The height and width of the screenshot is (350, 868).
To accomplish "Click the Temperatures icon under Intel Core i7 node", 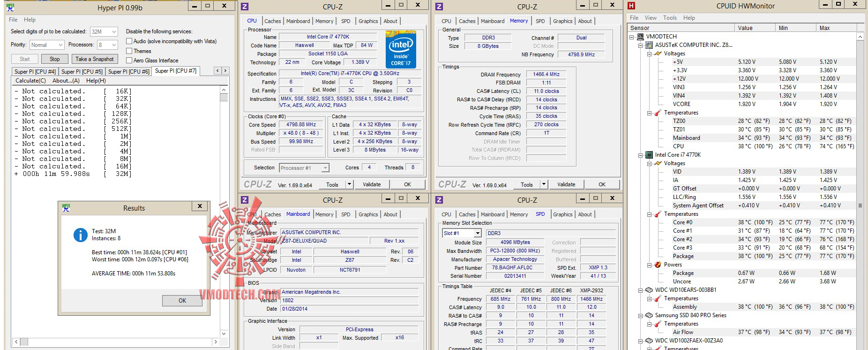I will pos(658,214).
